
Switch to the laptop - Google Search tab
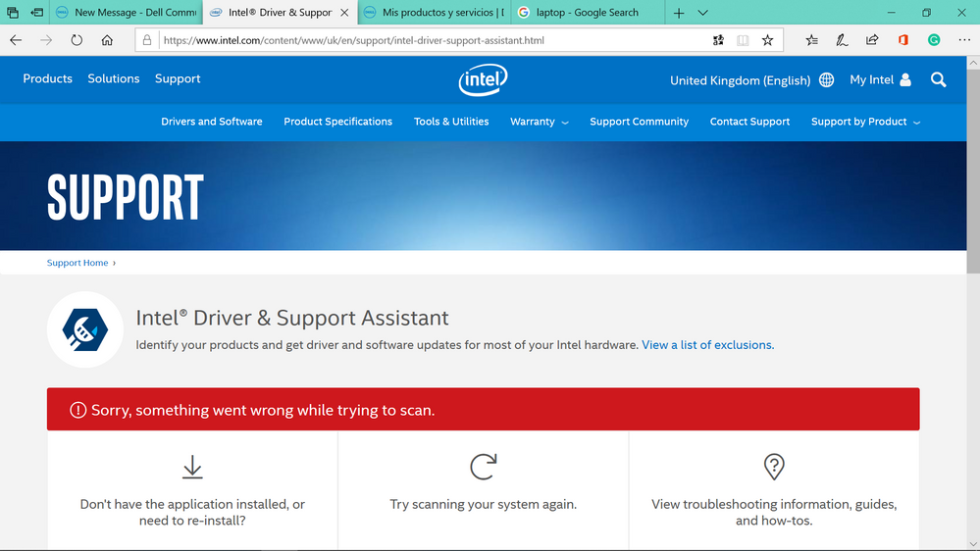tap(587, 13)
